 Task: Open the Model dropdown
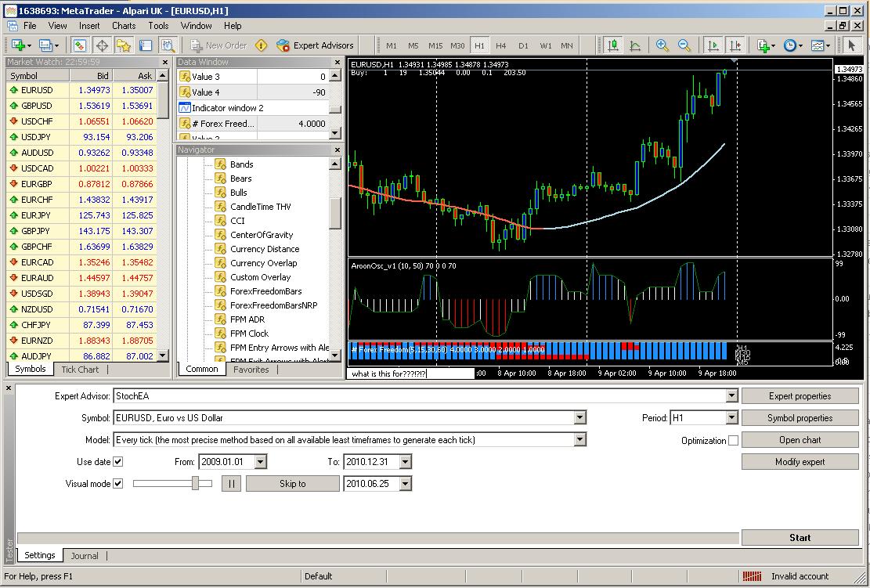coord(579,440)
